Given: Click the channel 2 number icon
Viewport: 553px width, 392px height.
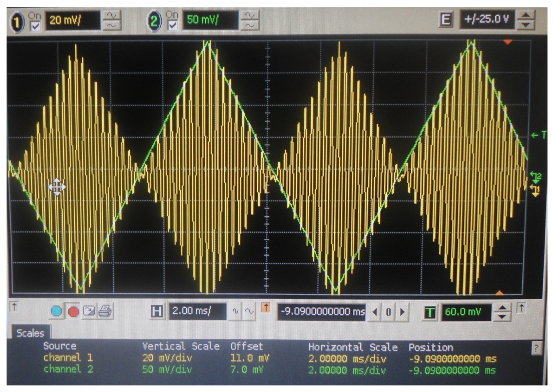Looking at the screenshot, I should [154, 21].
